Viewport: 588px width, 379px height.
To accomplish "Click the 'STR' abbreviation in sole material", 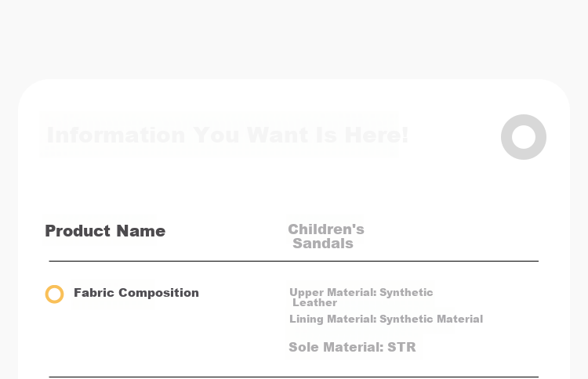I will 401,347.
